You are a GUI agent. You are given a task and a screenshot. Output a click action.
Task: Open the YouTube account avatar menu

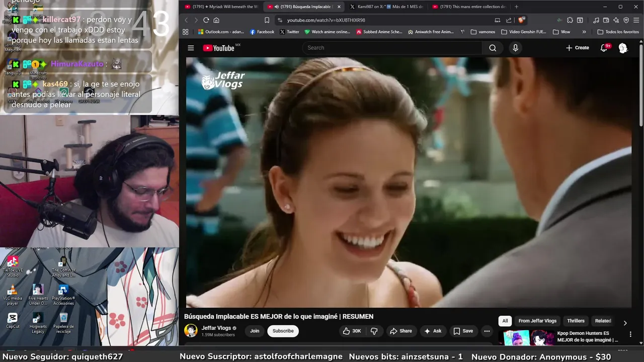coord(623,48)
